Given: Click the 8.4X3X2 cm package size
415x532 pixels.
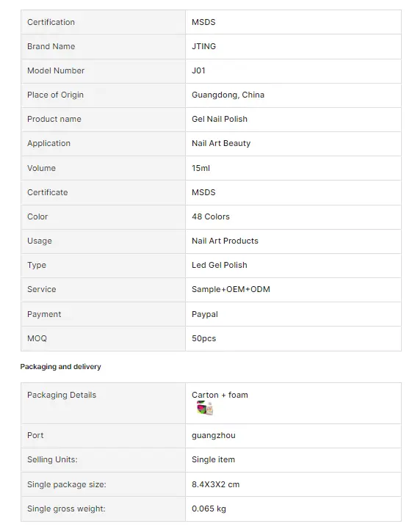Looking at the screenshot, I should (x=216, y=484).
